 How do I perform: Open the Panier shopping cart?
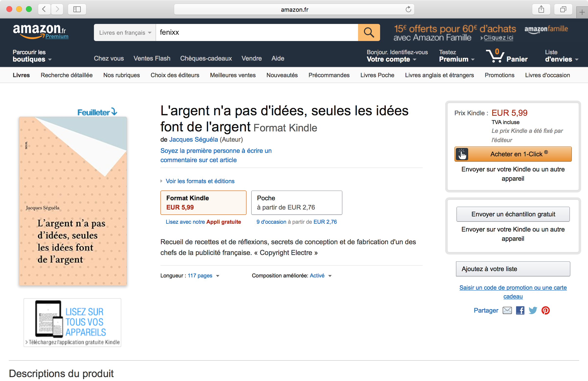[x=507, y=56]
